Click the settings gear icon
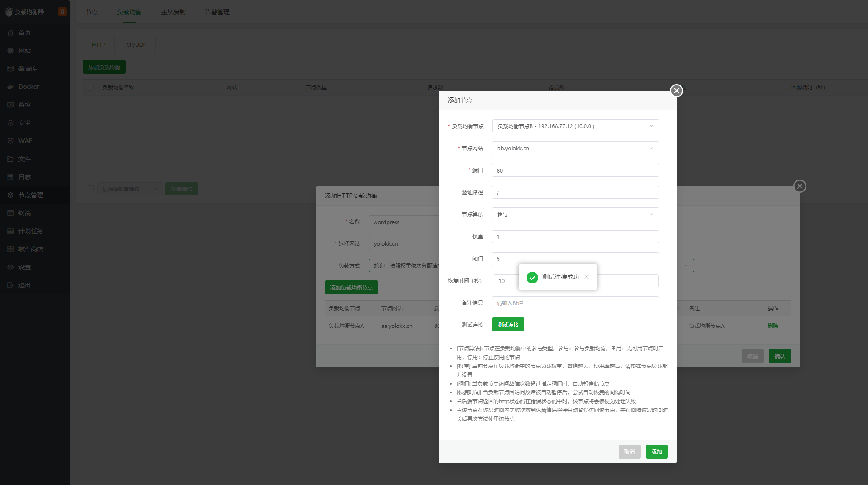This screenshot has height=485, width=868. [11, 267]
